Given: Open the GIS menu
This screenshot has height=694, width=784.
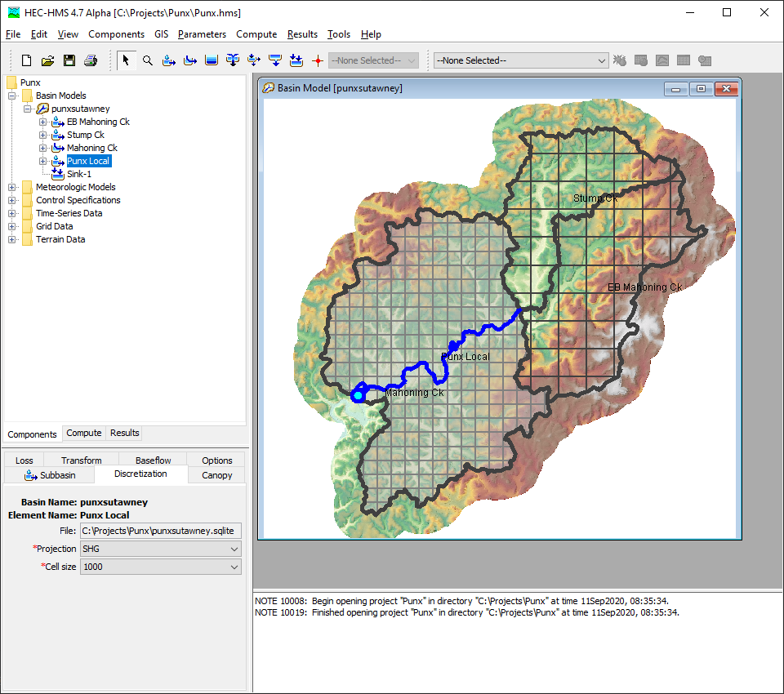Looking at the screenshot, I should point(161,34).
